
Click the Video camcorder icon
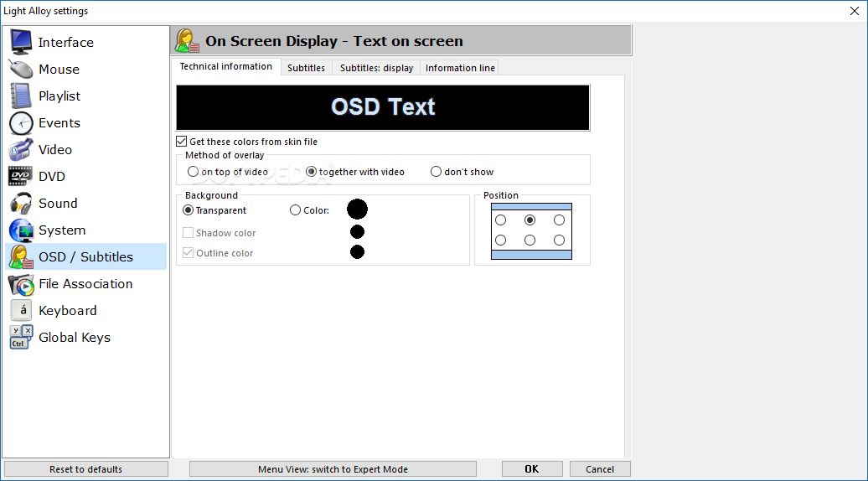[21, 149]
